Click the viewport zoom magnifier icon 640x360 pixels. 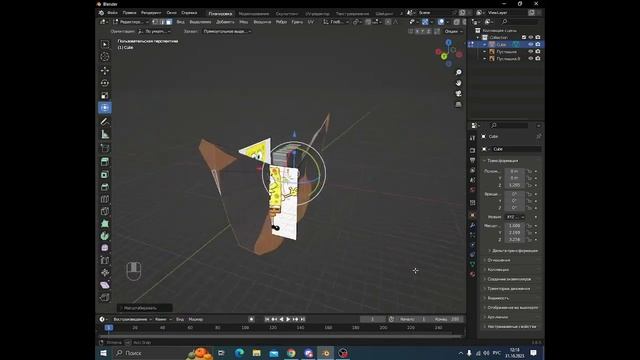(458, 72)
